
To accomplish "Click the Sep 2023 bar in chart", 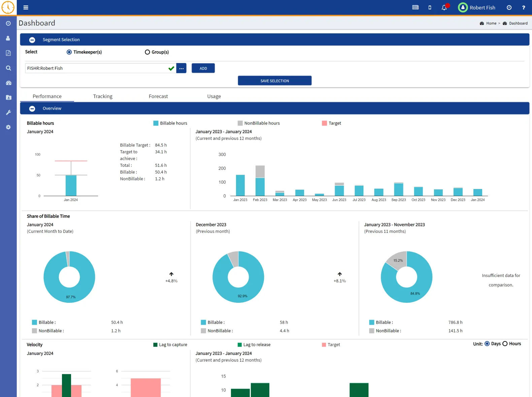I will coord(399,189).
